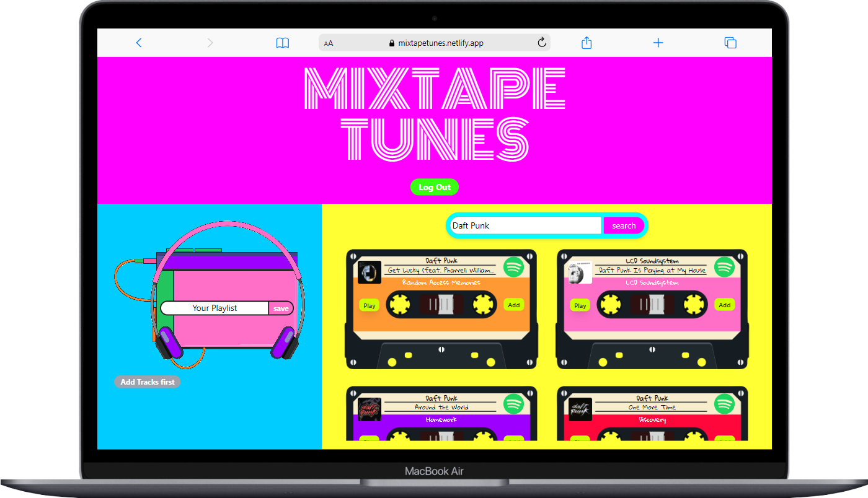Image resolution: width=868 pixels, height=498 pixels.
Task: Click the mixtapetunes.netlify.app address bar
Action: coord(434,43)
